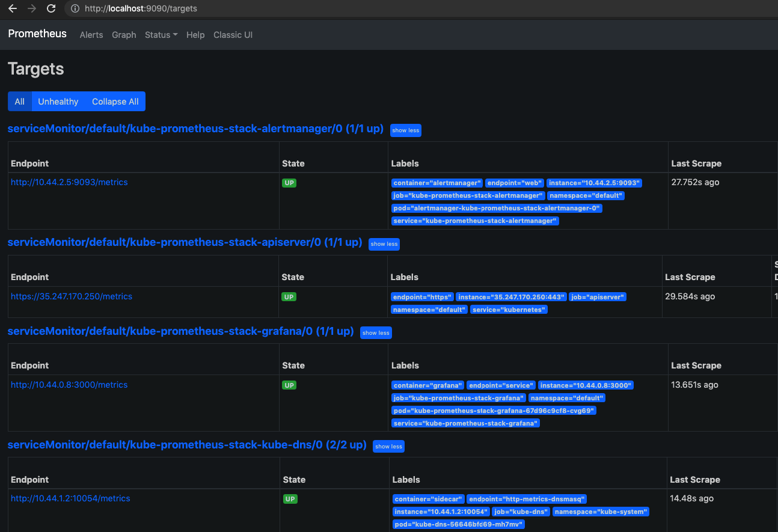Click the job="kube-dns" label

pyautogui.click(x=521, y=512)
